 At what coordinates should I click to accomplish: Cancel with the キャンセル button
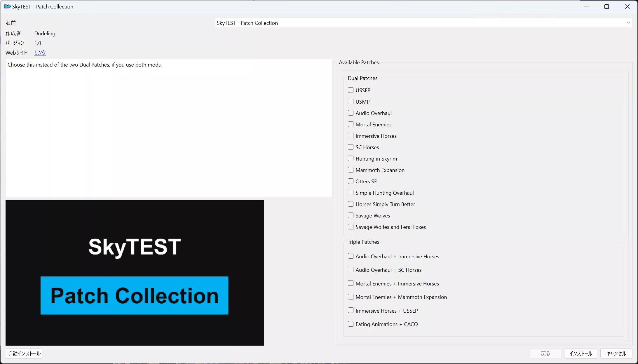(616, 353)
